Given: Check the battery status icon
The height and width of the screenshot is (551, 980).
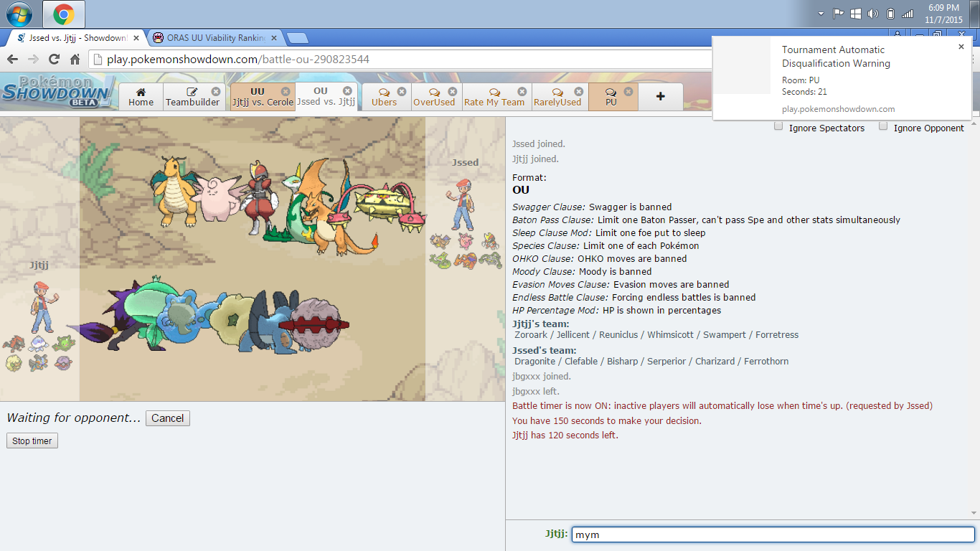Looking at the screenshot, I should pos(890,14).
